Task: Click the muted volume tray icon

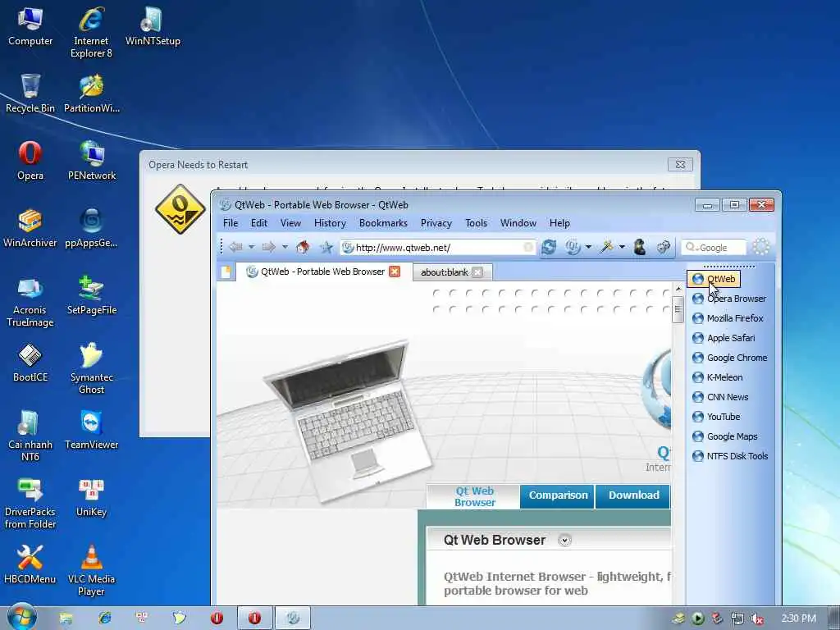Action: 757,619
